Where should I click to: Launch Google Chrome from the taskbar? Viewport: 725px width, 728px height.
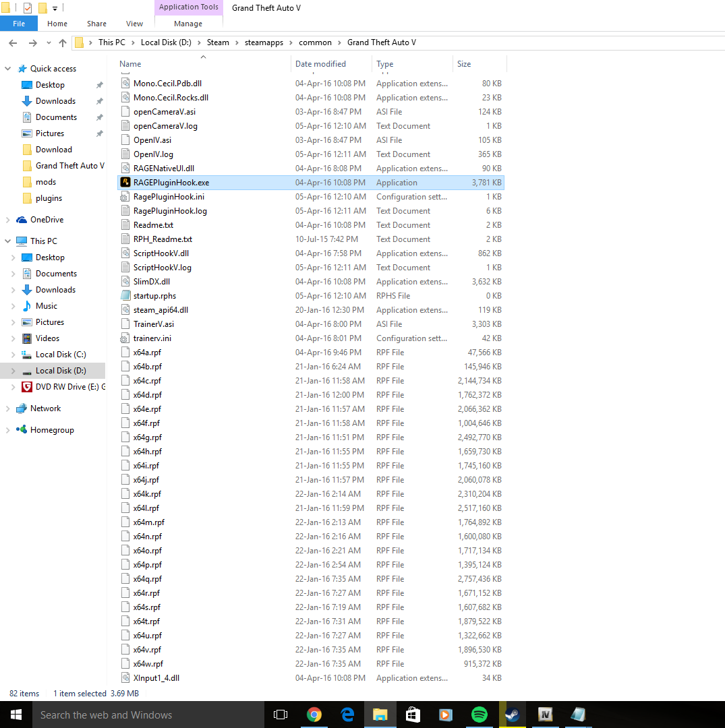pos(314,715)
